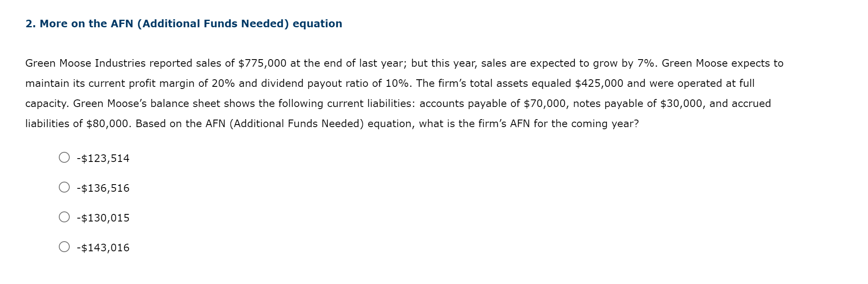The width and height of the screenshot is (868, 284).
Task: Click the word Green Moose Industries
Action: click(84, 63)
